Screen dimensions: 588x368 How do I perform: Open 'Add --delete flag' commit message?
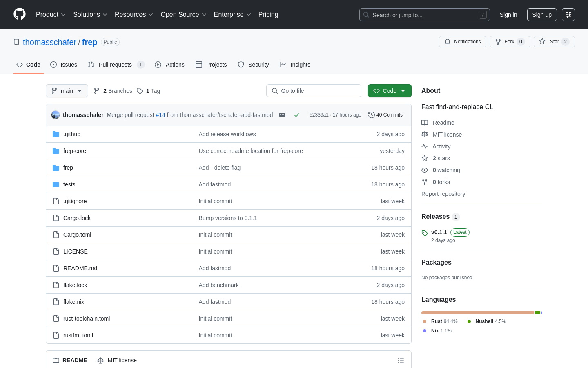220,168
